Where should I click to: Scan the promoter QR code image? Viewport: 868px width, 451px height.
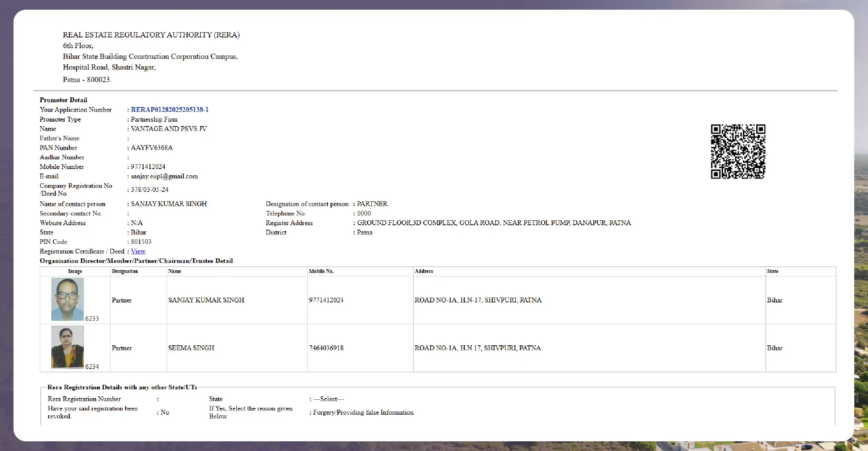click(x=737, y=151)
